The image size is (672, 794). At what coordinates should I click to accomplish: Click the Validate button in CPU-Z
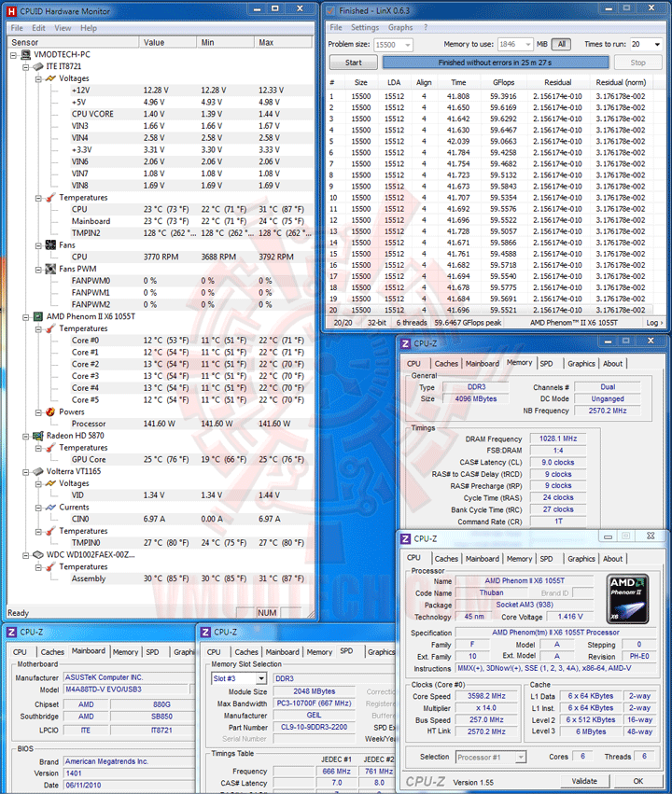click(584, 781)
